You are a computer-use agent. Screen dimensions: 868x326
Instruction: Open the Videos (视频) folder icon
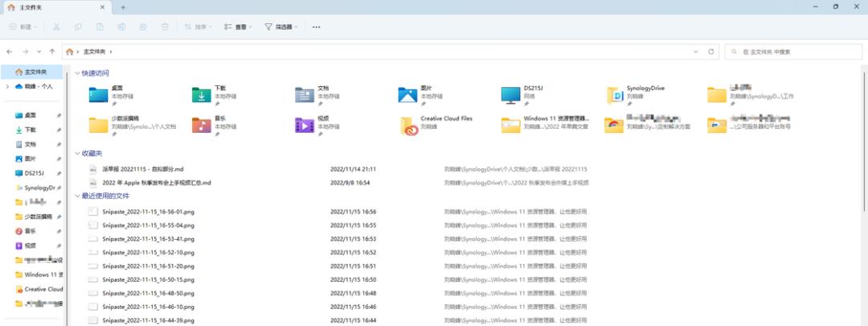(x=305, y=126)
